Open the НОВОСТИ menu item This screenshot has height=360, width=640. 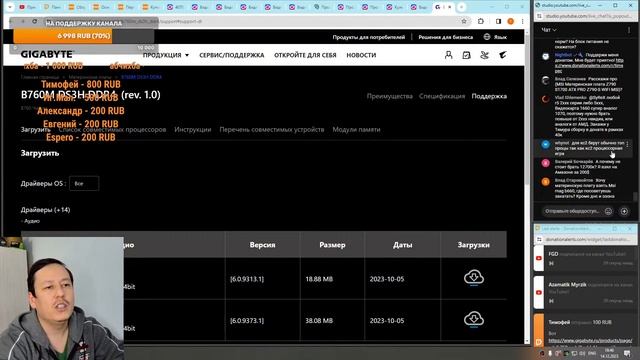(x=361, y=55)
